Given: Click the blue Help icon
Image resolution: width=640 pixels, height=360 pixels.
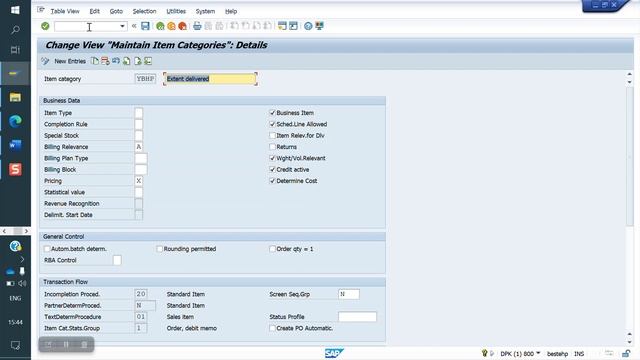Looking at the screenshot, I should (x=308, y=26).
